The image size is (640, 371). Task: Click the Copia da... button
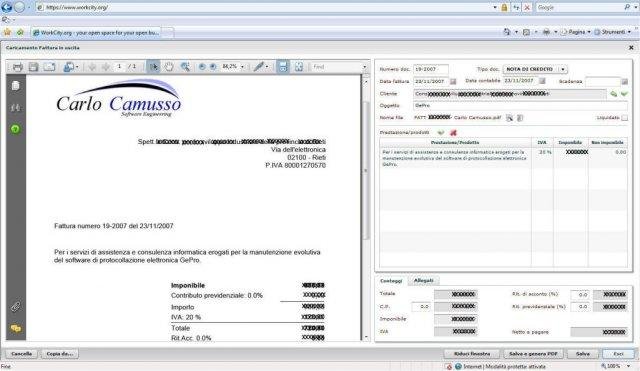tap(60, 354)
